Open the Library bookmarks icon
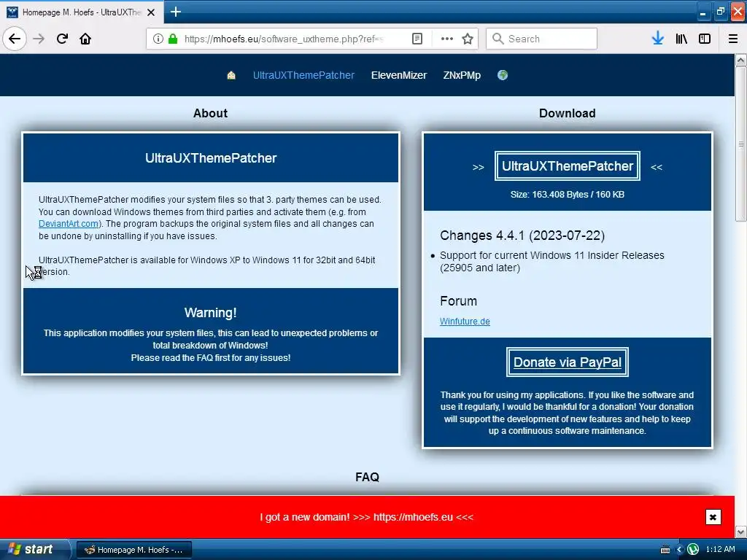Screen dimensions: 747x560 pyautogui.click(x=681, y=39)
